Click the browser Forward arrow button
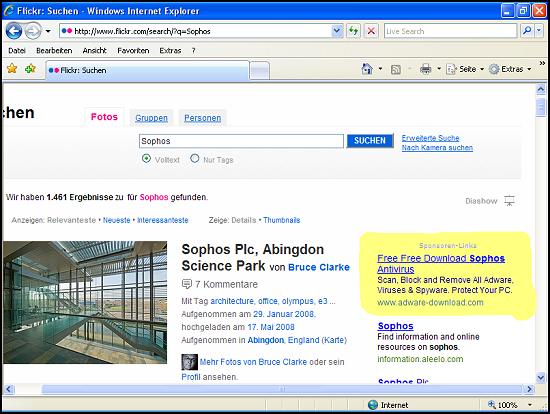Viewport: 550px width, 414px height. click(x=33, y=31)
